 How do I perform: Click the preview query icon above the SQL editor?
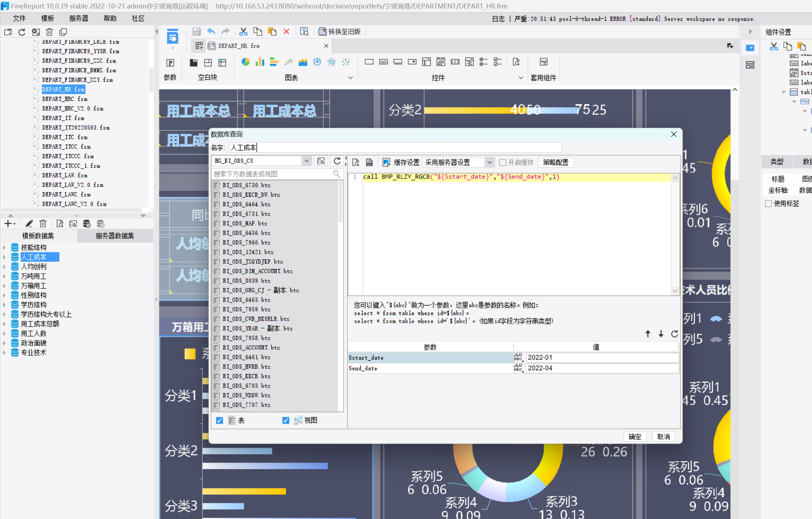356,162
